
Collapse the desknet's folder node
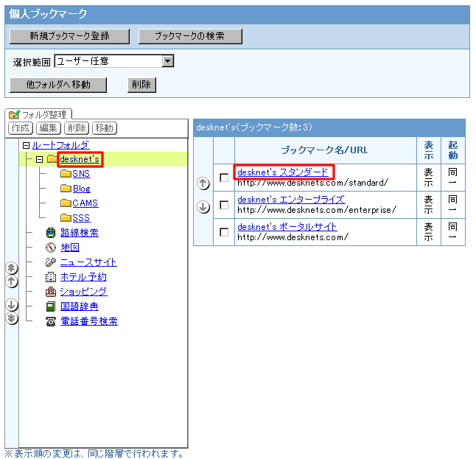coord(40,159)
